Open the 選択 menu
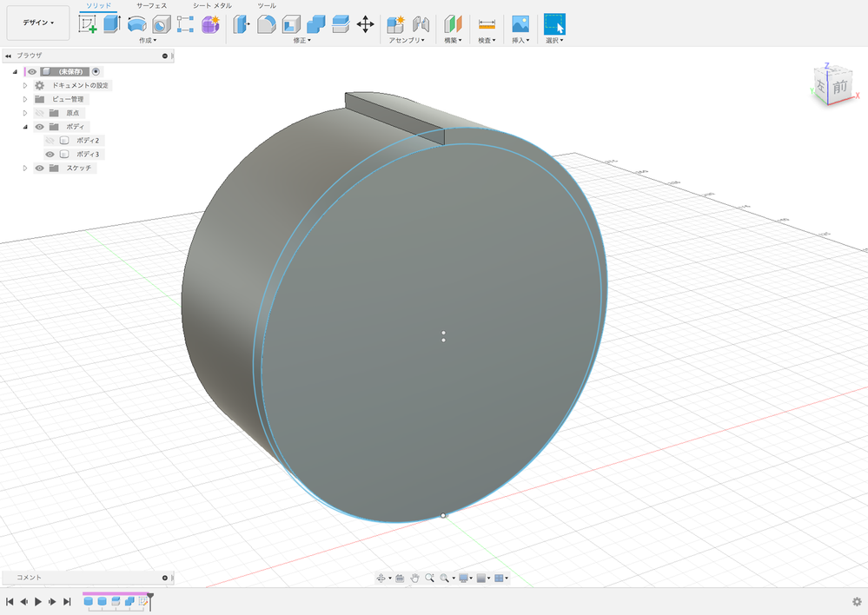Image resolution: width=868 pixels, height=615 pixels. [554, 41]
